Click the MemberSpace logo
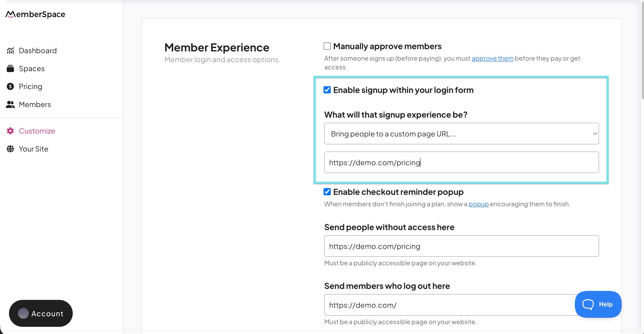This screenshot has height=334, width=644. point(35,14)
